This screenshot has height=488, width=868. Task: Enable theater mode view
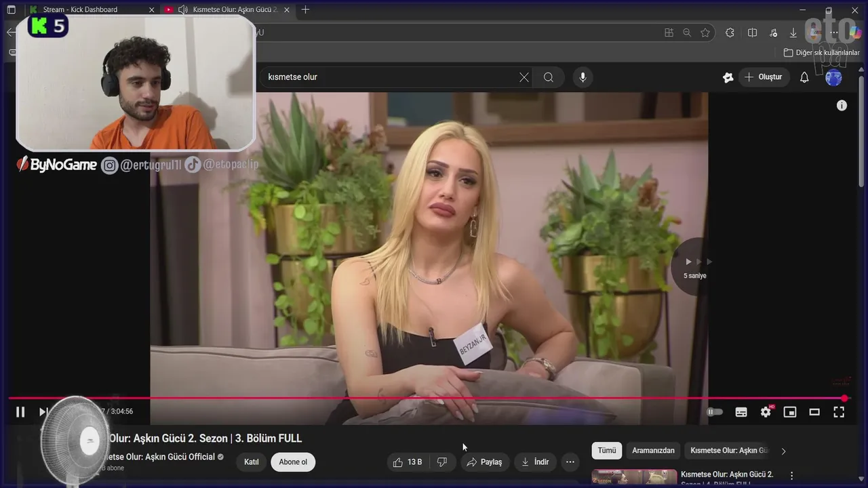(814, 411)
